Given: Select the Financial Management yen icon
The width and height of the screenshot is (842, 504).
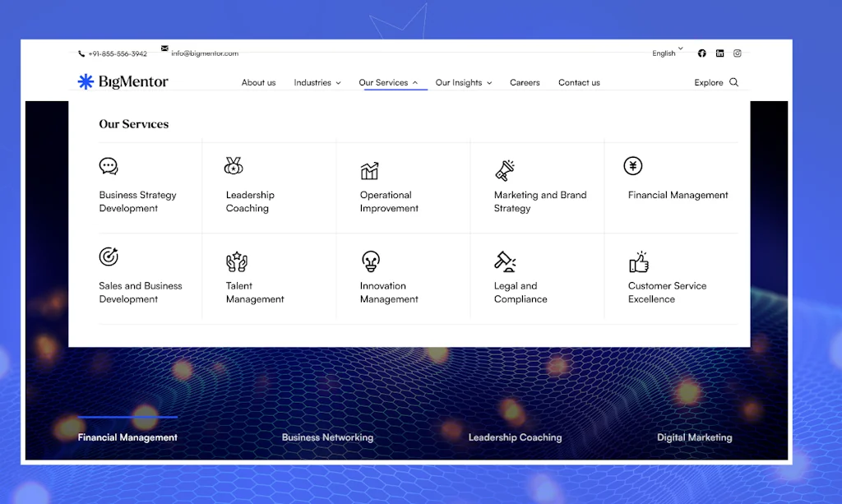Looking at the screenshot, I should [632, 167].
